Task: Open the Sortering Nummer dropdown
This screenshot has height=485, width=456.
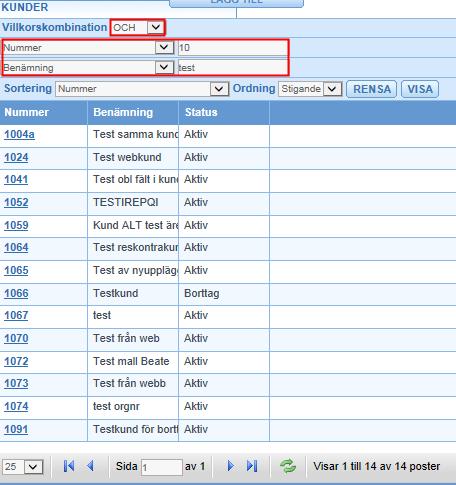Action: [142, 89]
